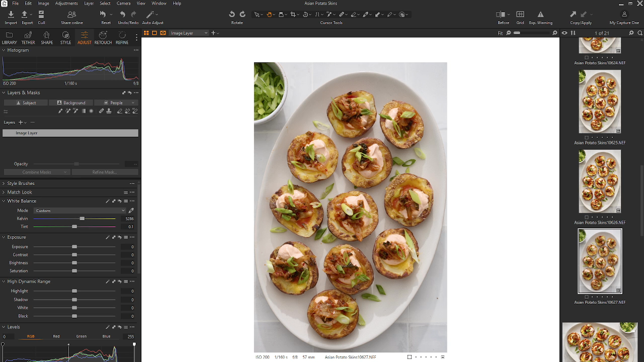Select the Image Layer row
The height and width of the screenshot is (362, 644).
(70, 133)
